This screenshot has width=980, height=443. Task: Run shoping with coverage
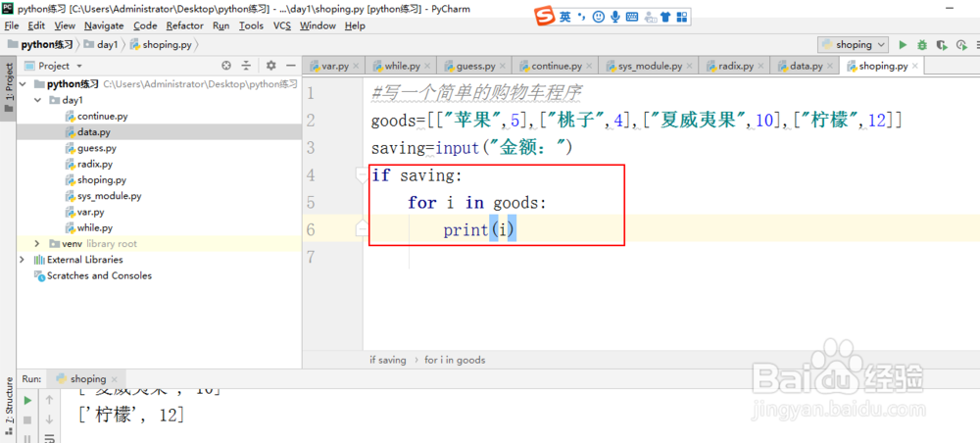pos(941,44)
